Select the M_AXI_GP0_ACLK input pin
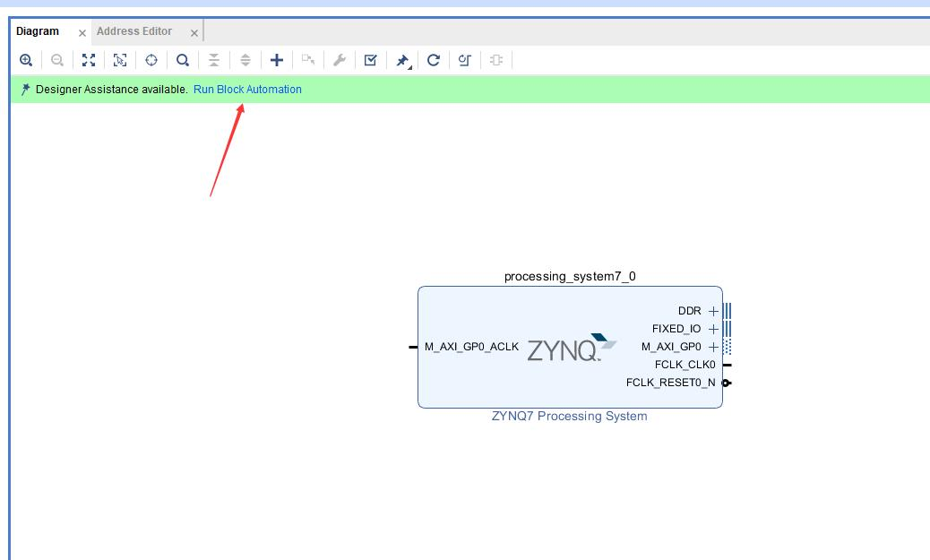This screenshot has width=930, height=560. [x=413, y=347]
